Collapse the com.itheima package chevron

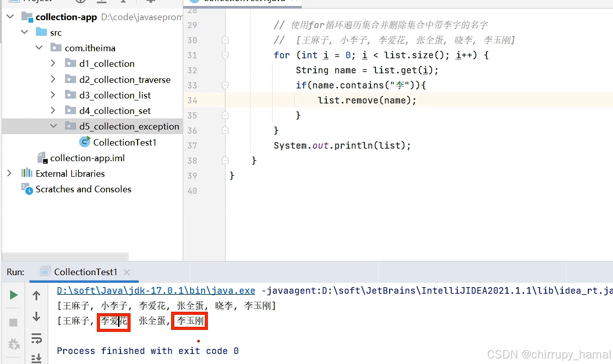39,48
